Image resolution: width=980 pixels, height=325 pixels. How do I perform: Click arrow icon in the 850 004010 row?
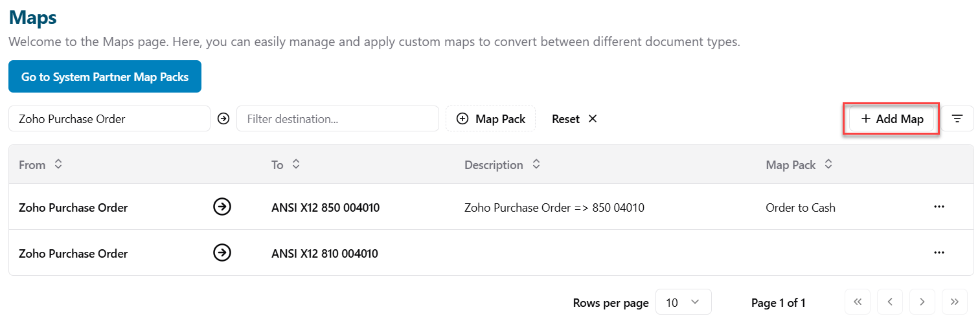pos(222,207)
